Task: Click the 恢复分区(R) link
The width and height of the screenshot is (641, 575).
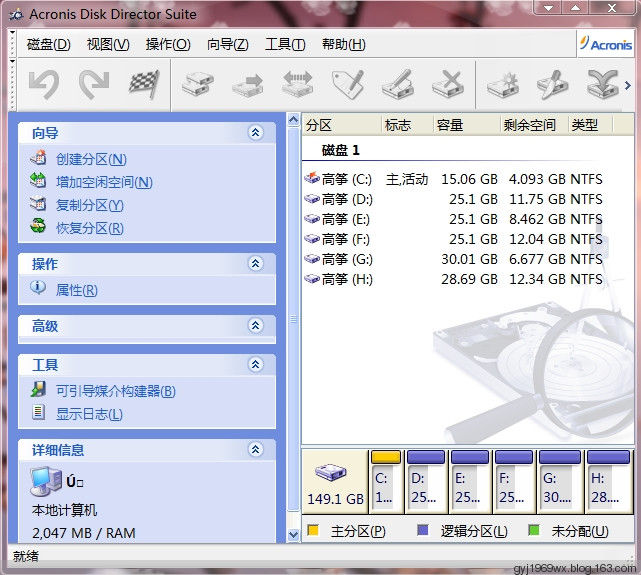Action: click(x=90, y=228)
